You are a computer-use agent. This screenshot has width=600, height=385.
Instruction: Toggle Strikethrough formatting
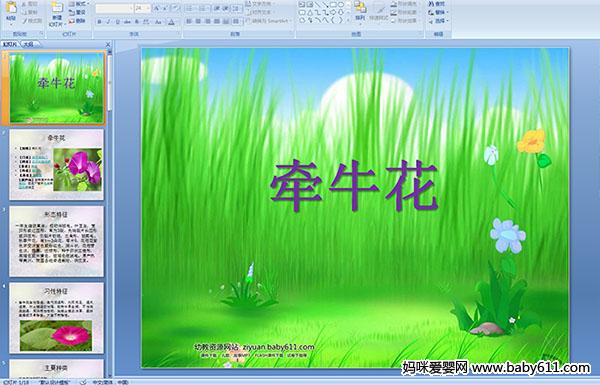tap(127, 22)
